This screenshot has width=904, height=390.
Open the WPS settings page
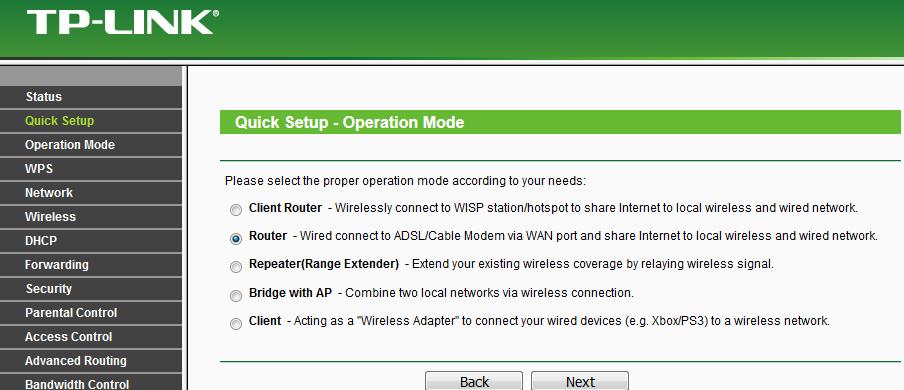tap(91, 169)
